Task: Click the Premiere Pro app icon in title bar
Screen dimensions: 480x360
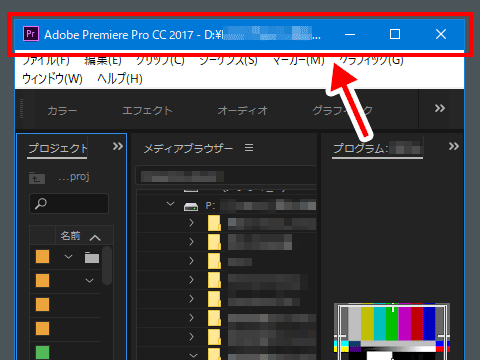Action: pyautogui.click(x=31, y=34)
